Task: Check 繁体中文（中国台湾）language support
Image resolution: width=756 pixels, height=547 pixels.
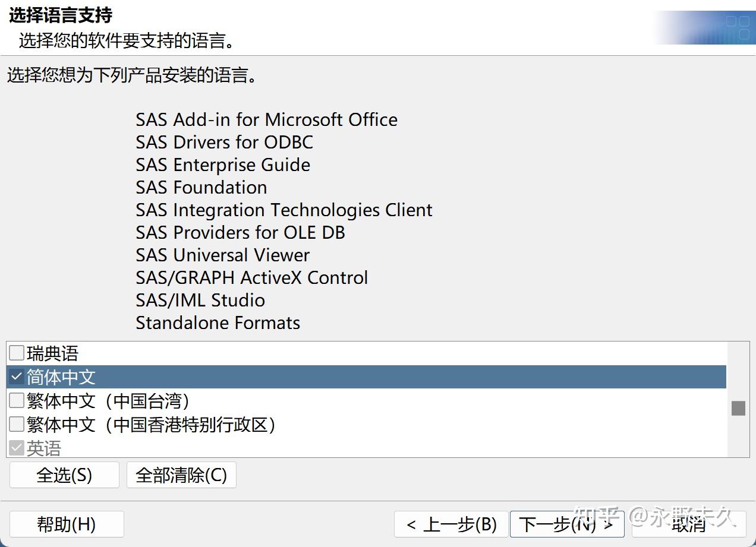Action: click(x=16, y=400)
